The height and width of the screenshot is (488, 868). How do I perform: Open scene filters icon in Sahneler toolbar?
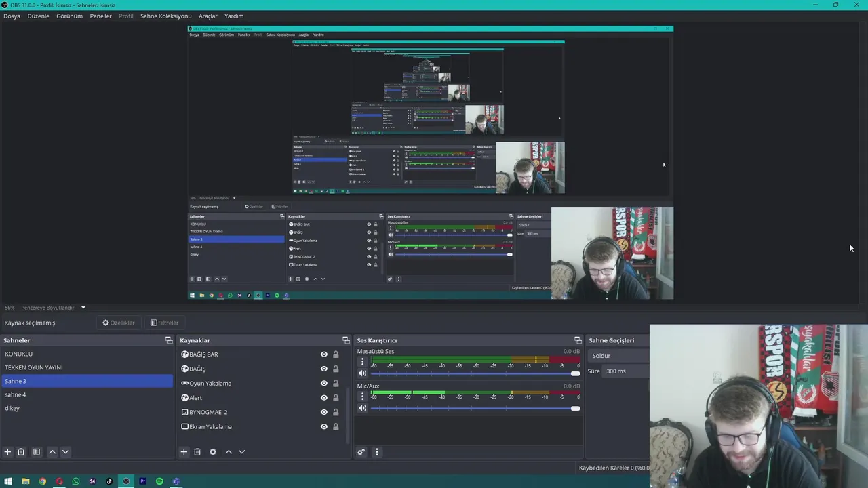pos(37,452)
